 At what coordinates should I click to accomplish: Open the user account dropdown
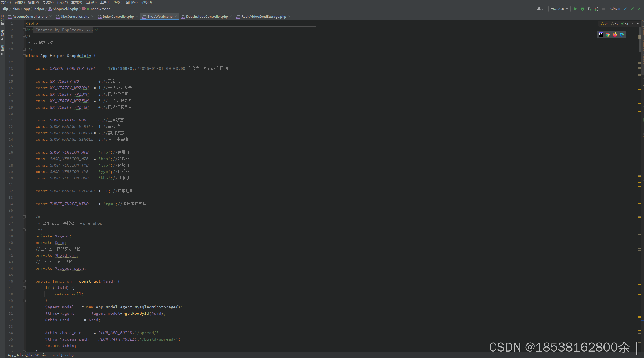(x=540, y=9)
